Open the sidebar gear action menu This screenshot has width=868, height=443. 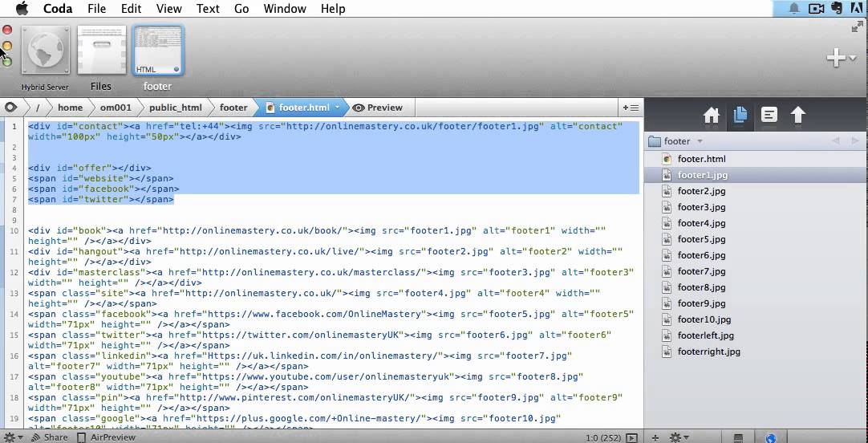pos(679,438)
